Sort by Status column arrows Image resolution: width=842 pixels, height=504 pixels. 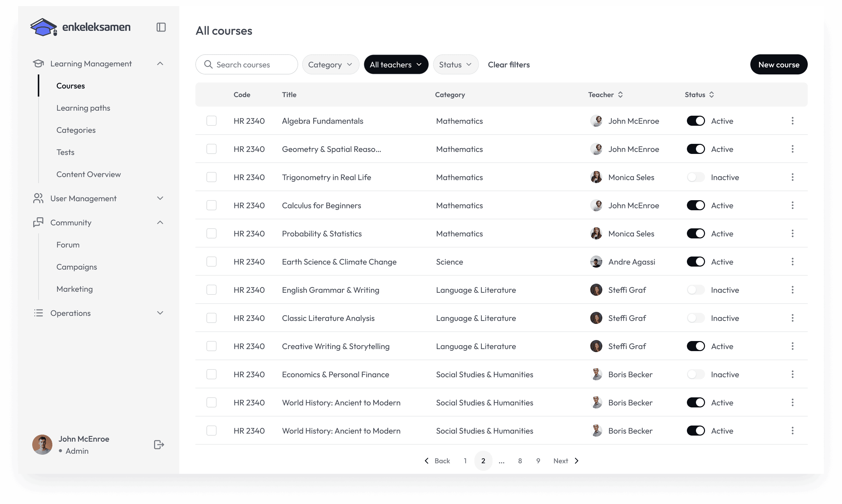pos(711,95)
